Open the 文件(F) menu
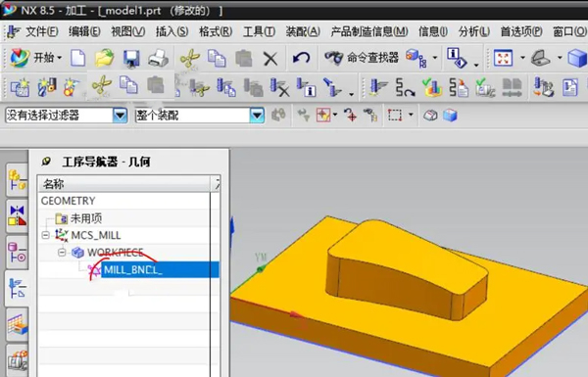The width and height of the screenshot is (588, 377). [41, 31]
